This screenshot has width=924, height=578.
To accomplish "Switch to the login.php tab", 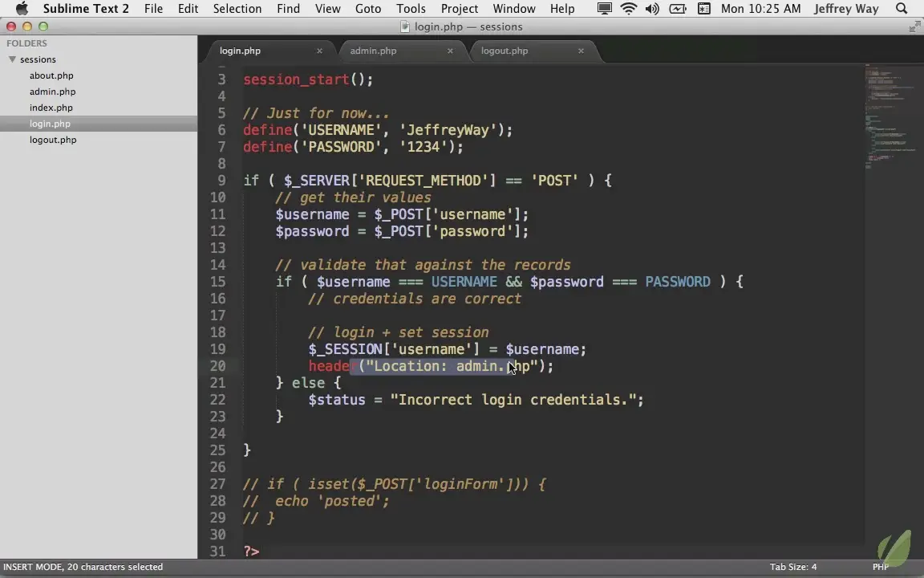I will tap(240, 51).
